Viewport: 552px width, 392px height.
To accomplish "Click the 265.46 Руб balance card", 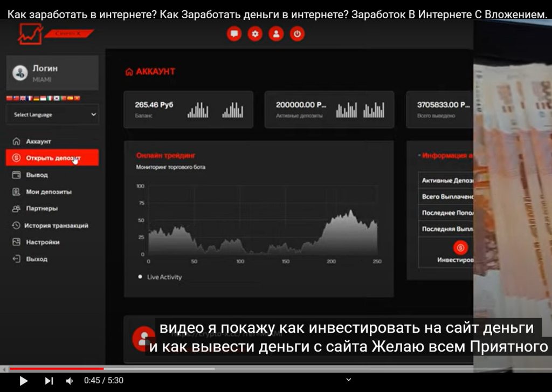I will click(188, 109).
